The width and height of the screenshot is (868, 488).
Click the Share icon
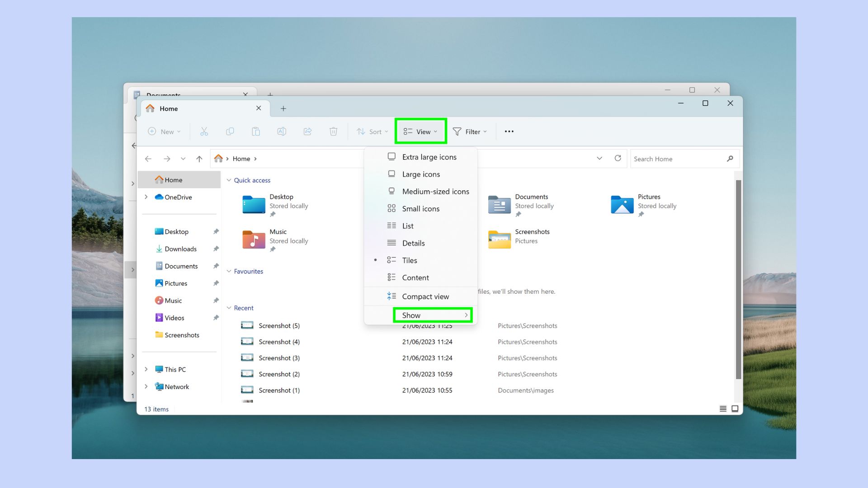(307, 131)
